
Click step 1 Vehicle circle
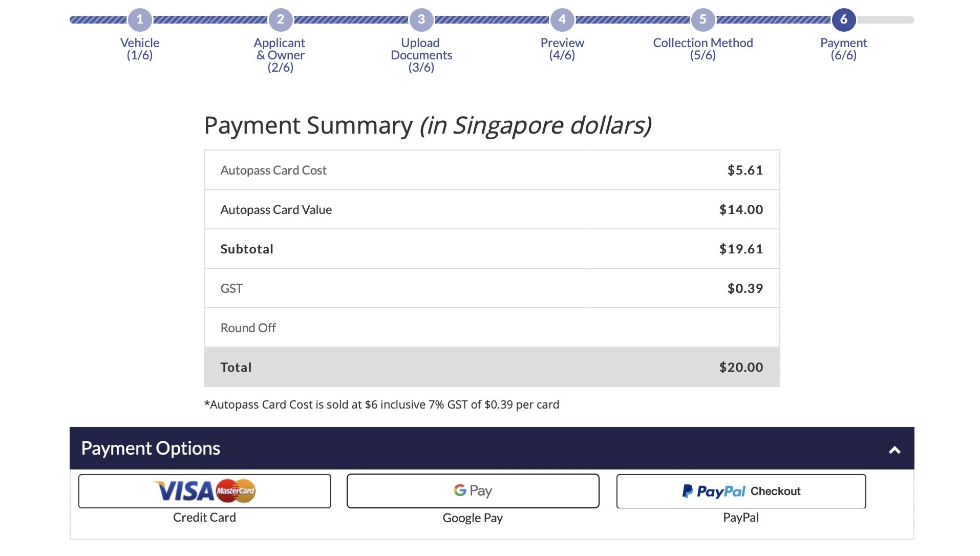140,19
